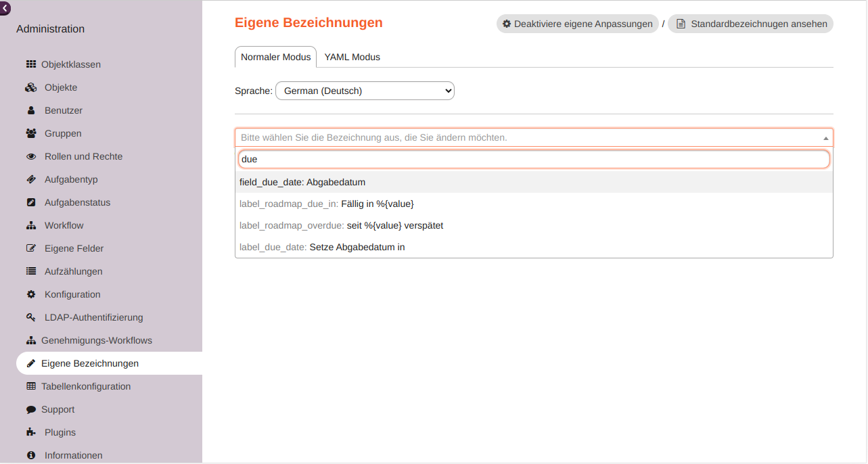
Task: Open Benutzer via the user icon
Action: tap(30, 110)
